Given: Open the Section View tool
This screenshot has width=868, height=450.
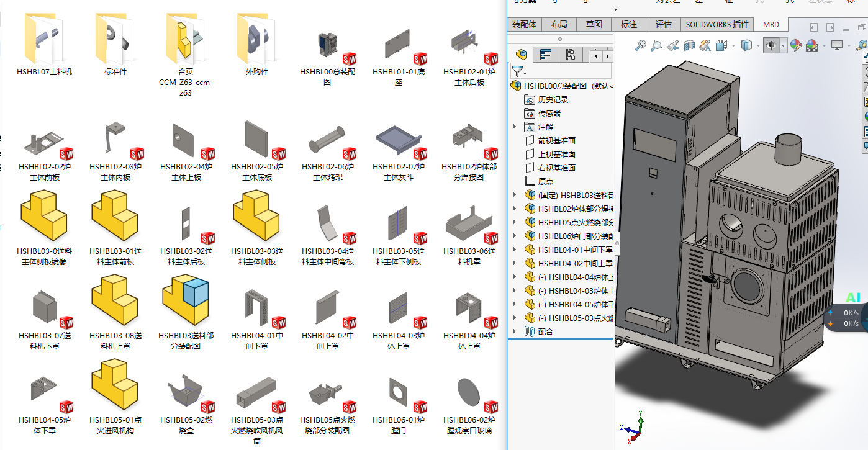Looking at the screenshot, I should pos(689,45).
